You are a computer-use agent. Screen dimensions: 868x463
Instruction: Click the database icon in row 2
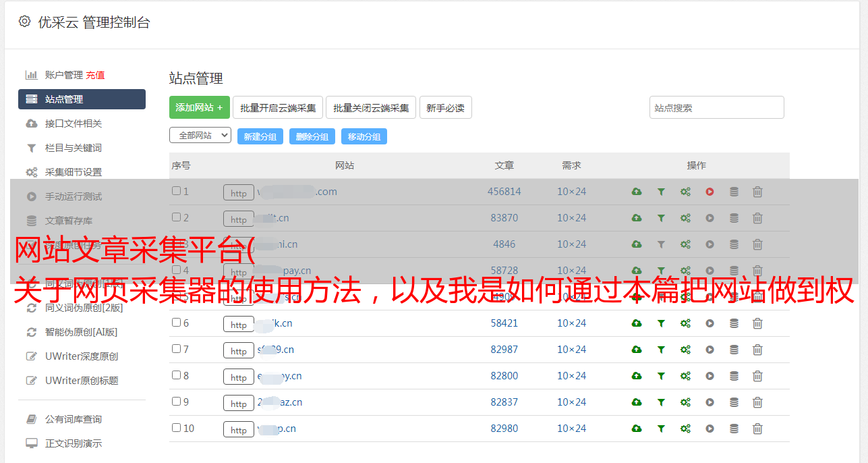pos(734,218)
